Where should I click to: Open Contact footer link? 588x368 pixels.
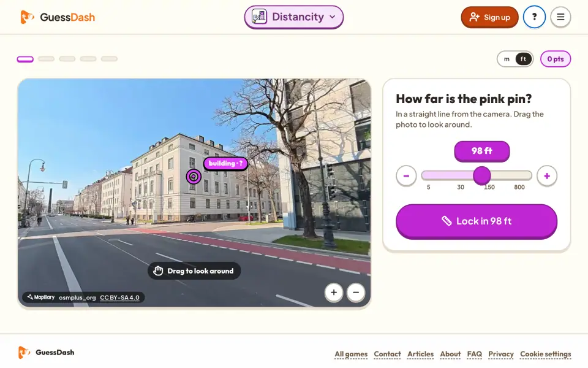tap(387, 354)
